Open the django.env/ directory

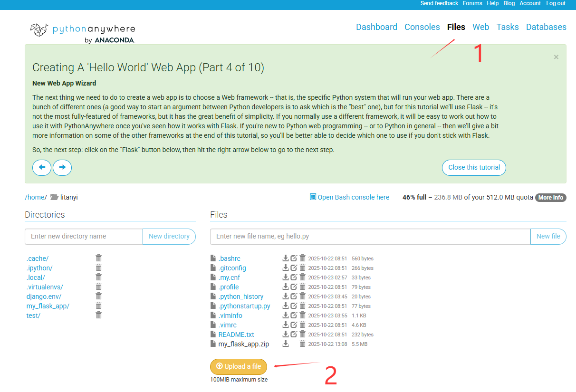coord(44,296)
